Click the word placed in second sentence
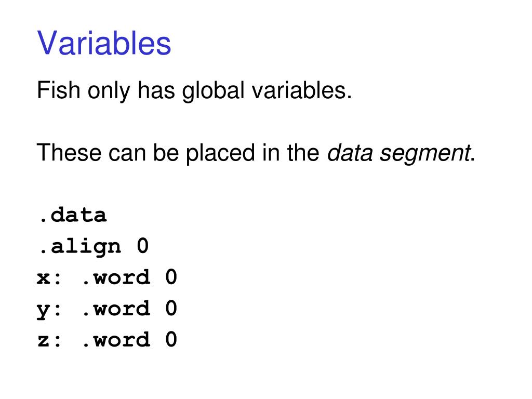The width and height of the screenshot is (532, 399). click(220, 153)
